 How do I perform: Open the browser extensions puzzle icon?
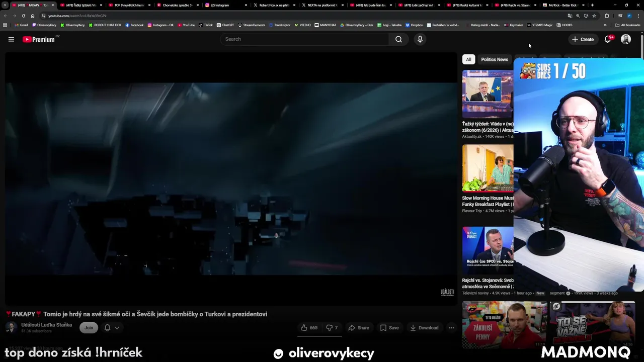pyautogui.click(x=607, y=16)
